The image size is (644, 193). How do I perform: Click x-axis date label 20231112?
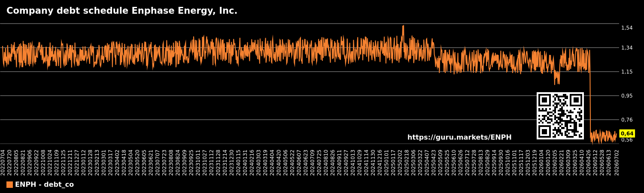point(212,163)
